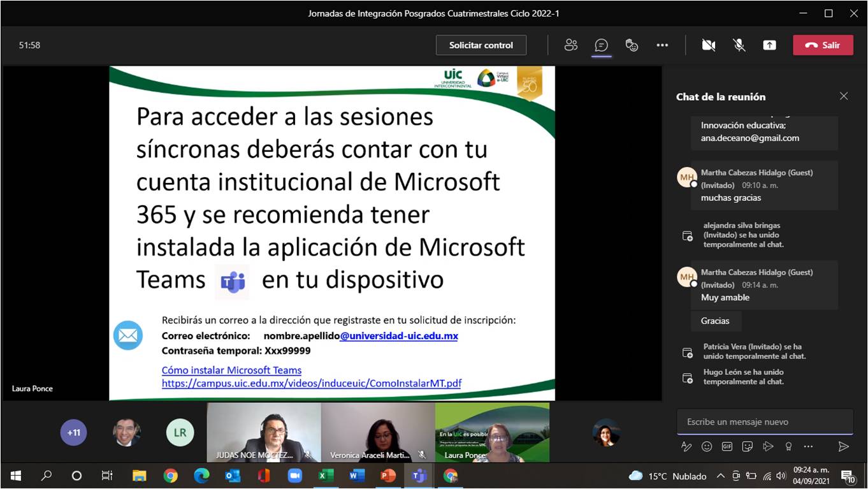Click the message 'Muy amable'
Image resolution: width=868 pixels, height=489 pixels.
pyautogui.click(x=725, y=298)
